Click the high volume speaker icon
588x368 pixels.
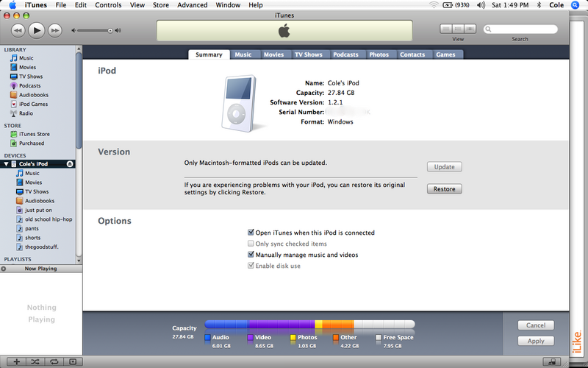coord(118,30)
